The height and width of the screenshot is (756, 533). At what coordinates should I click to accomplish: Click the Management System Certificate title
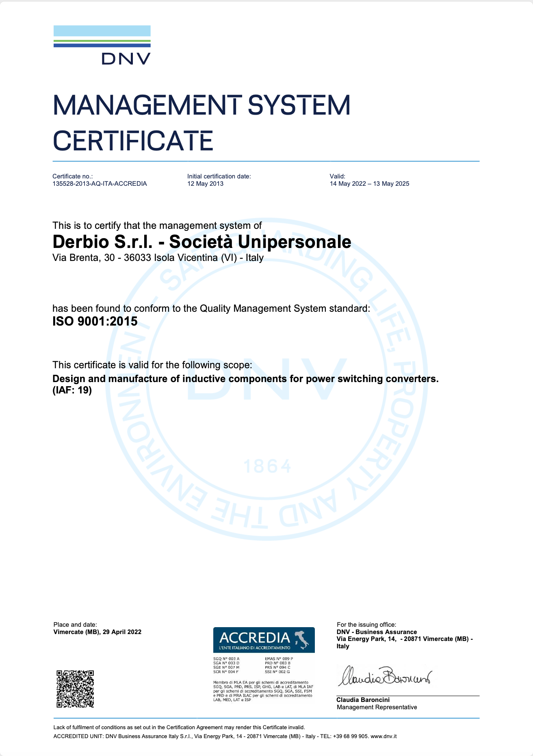pos(201,123)
